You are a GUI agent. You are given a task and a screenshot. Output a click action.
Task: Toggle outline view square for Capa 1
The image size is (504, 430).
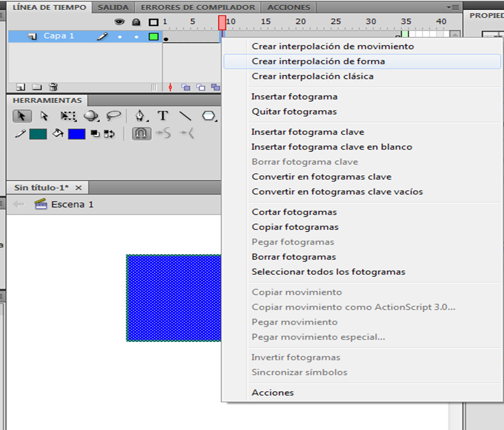click(x=153, y=37)
